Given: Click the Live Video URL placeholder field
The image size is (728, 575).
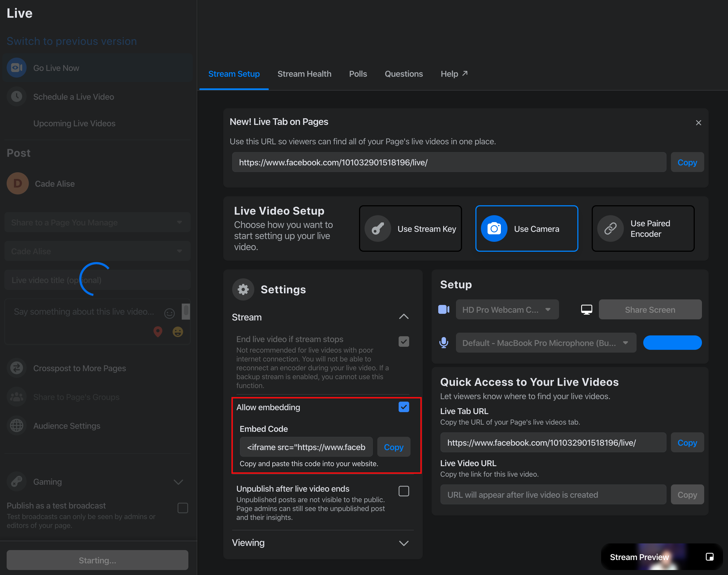Looking at the screenshot, I should (553, 495).
